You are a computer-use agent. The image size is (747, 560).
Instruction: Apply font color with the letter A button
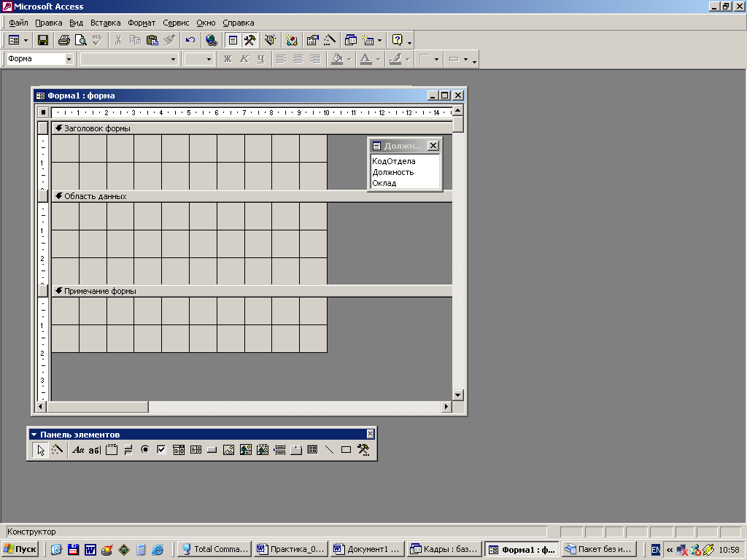pos(366,59)
